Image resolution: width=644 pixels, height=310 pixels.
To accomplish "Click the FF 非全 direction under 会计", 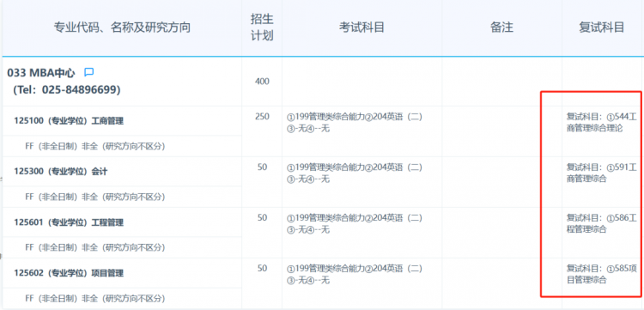I will tap(94, 198).
